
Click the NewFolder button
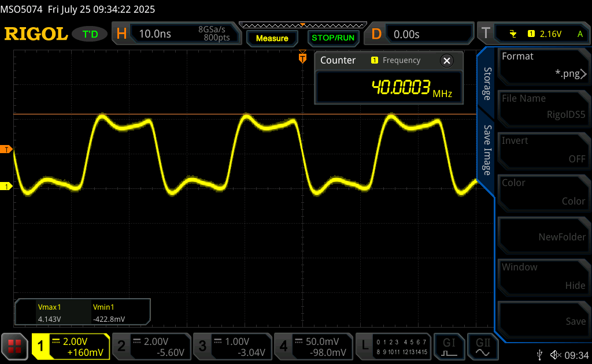(x=543, y=234)
